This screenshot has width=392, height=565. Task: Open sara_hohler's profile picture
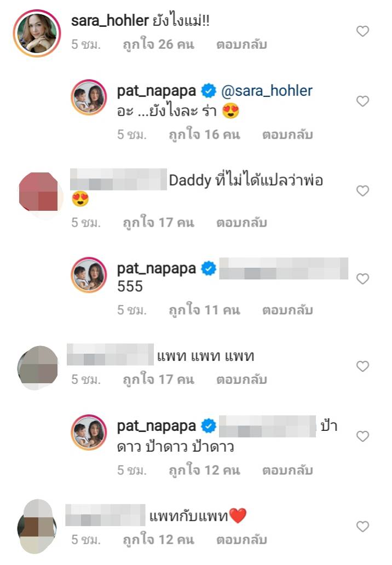click(x=37, y=33)
